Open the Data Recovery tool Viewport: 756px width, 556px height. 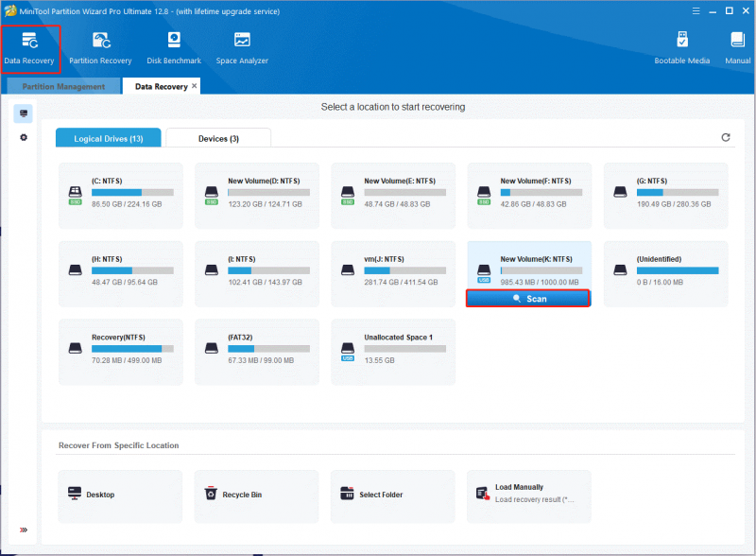(29, 48)
